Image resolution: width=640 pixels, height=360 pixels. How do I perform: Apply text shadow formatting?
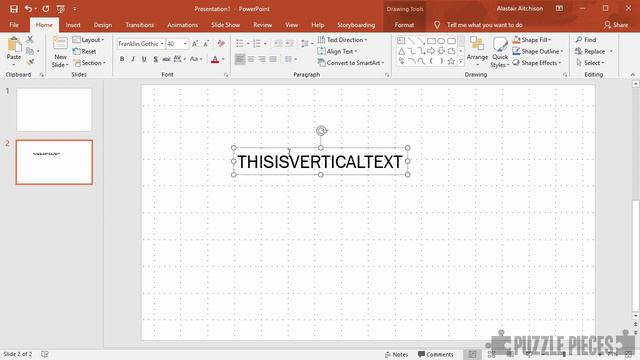tap(156, 59)
